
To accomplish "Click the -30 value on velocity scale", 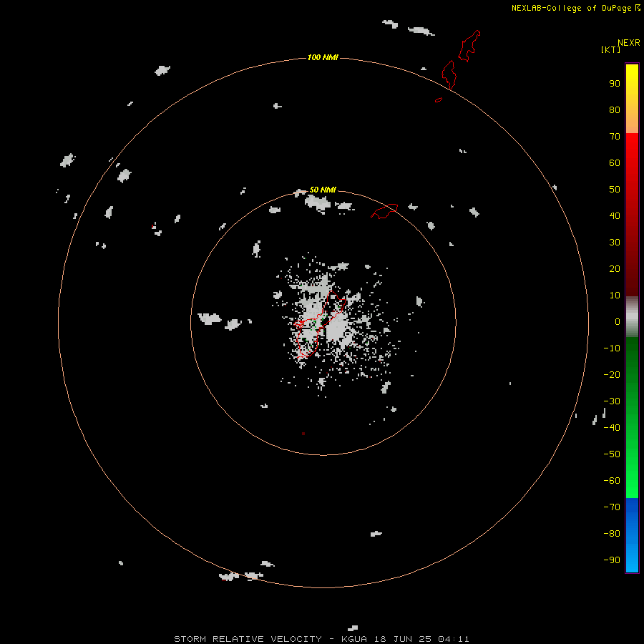I will (612, 401).
